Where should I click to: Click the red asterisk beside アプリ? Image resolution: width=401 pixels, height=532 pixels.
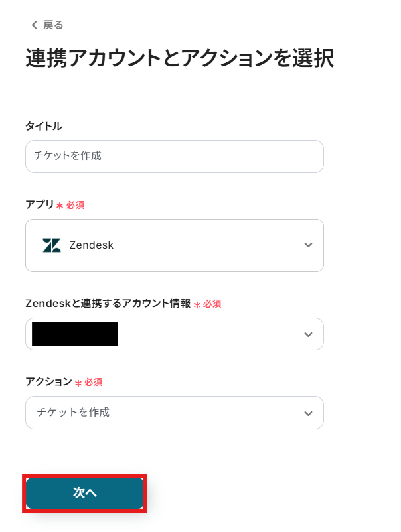click(x=60, y=206)
